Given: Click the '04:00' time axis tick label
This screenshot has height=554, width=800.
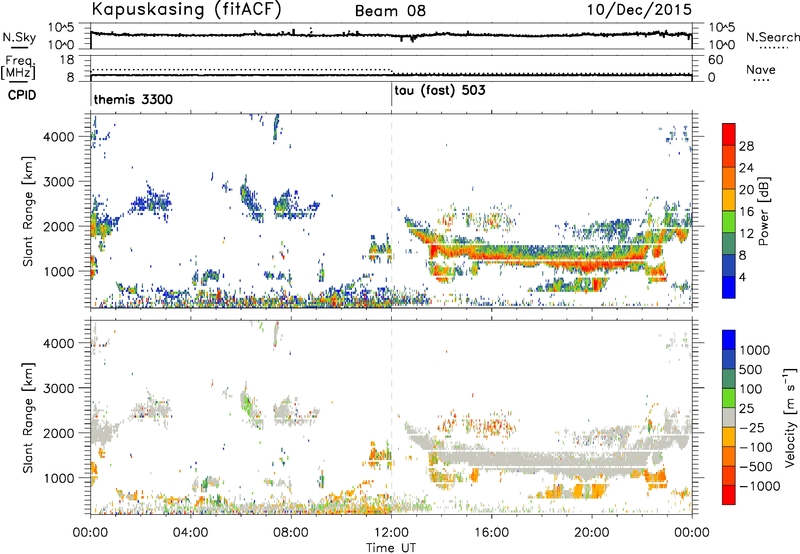Looking at the screenshot, I should pos(191,533).
